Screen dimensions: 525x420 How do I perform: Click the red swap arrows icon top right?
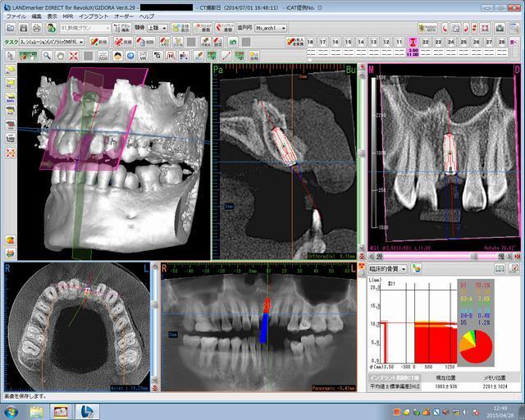click(475, 28)
